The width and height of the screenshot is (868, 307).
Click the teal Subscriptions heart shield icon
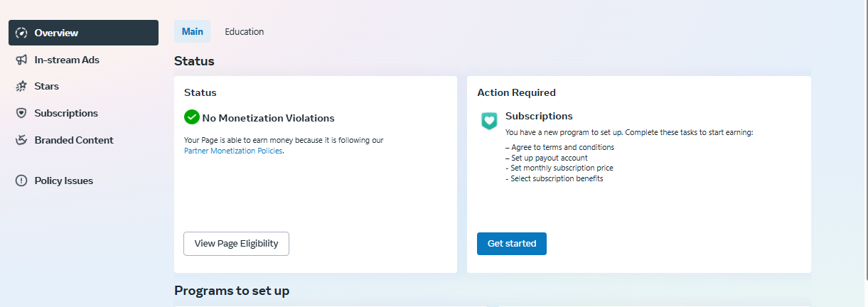[x=489, y=121]
